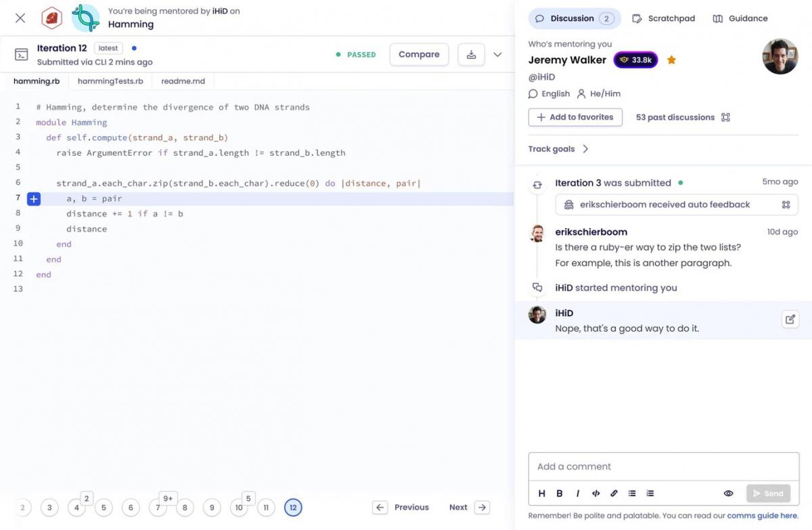This screenshot has width=812, height=530.
Task: Insert a code block in the comment editor
Action: click(595, 493)
